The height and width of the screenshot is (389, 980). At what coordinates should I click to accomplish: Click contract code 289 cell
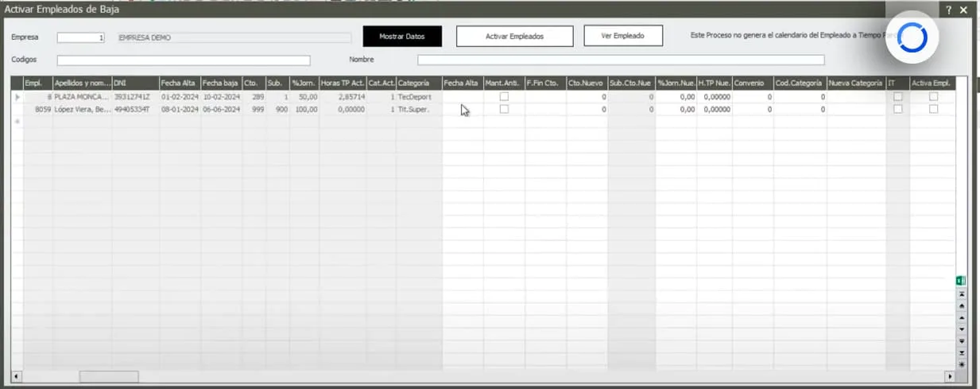coord(254,96)
